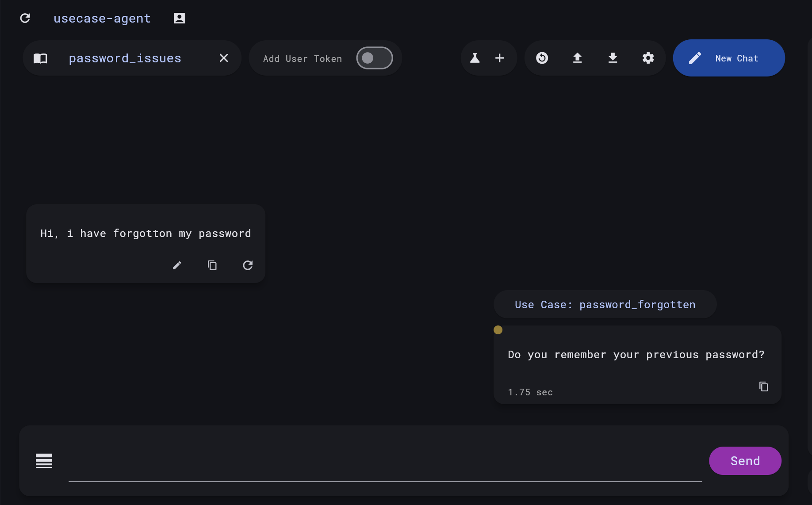Viewport: 812px width, 505px height.
Task: Open the usecase-agent link
Action: point(102,18)
